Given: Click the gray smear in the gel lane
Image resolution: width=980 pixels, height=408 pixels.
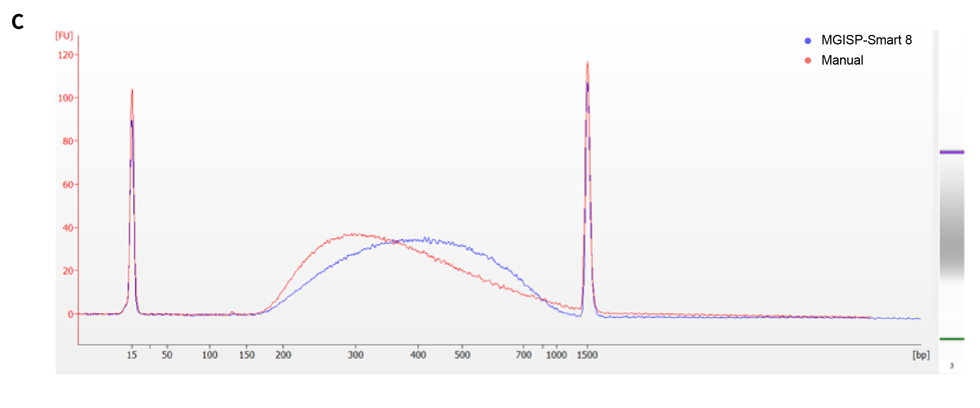Looking at the screenshot, I should tap(951, 238).
